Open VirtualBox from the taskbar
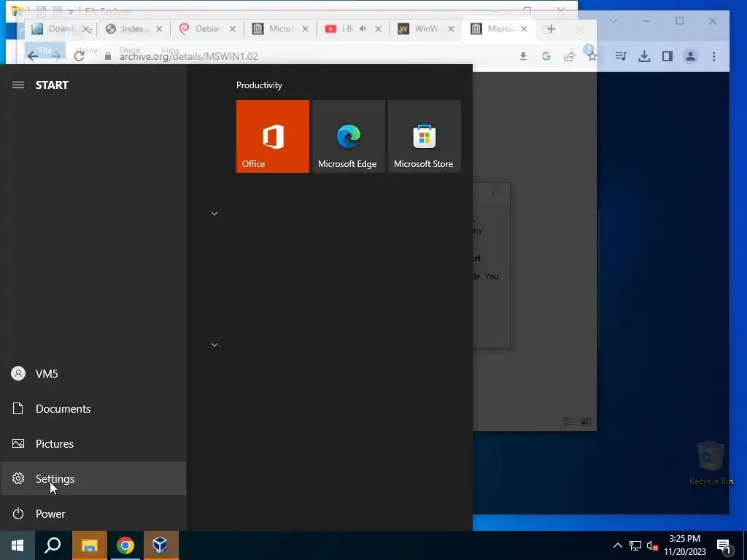Image resolution: width=747 pixels, height=560 pixels. pos(160,545)
